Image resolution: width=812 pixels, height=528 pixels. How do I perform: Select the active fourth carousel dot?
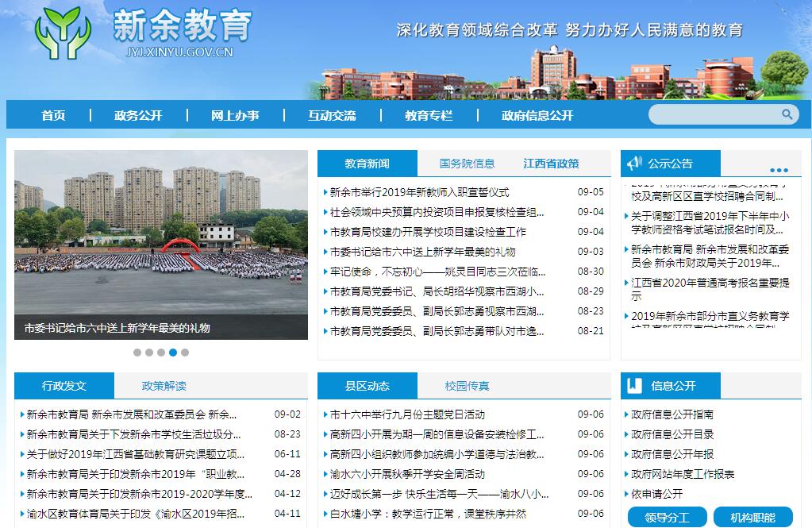pos(173,353)
